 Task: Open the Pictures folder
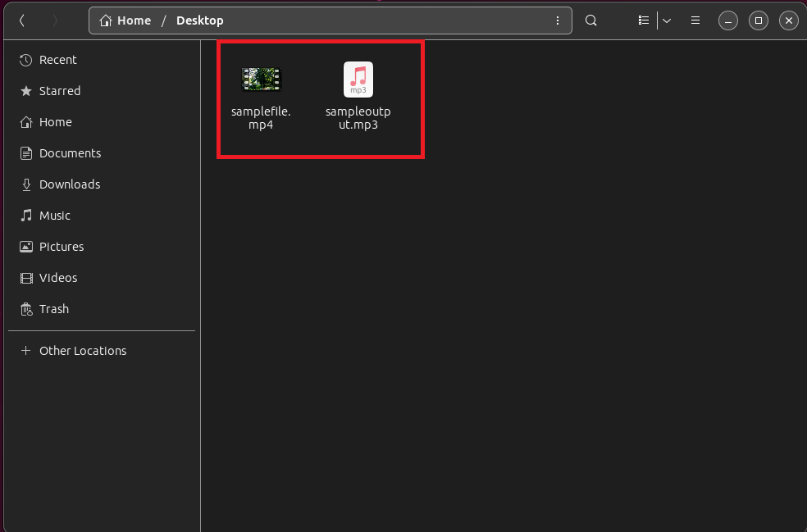click(x=61, y=247)
